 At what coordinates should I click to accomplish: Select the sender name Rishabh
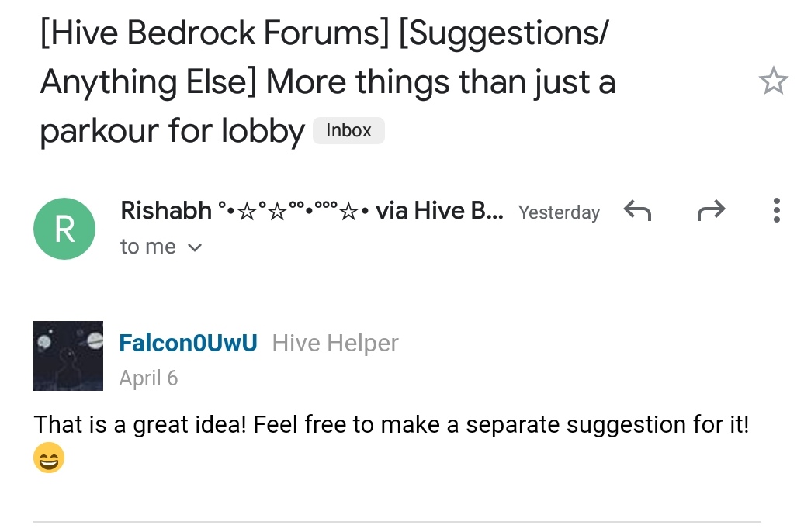166,210
